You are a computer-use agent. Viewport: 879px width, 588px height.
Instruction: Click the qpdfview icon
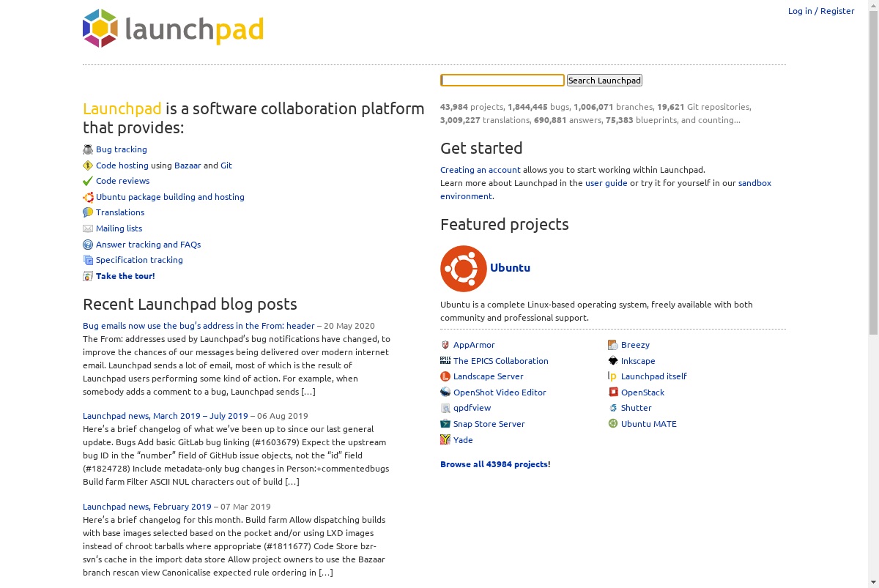(445, 408)
